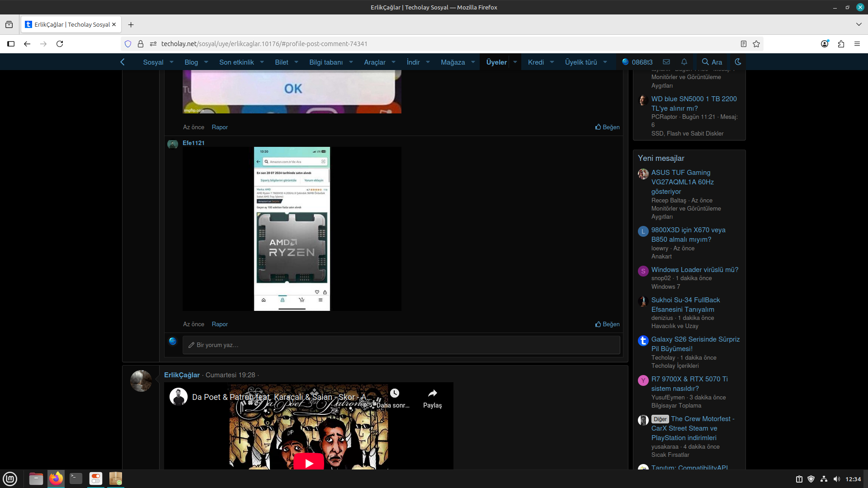Open the Firefox hamburger application menu
Image resolution: width=868 pixels, height=488 pixels.
(x=857, y=44)
